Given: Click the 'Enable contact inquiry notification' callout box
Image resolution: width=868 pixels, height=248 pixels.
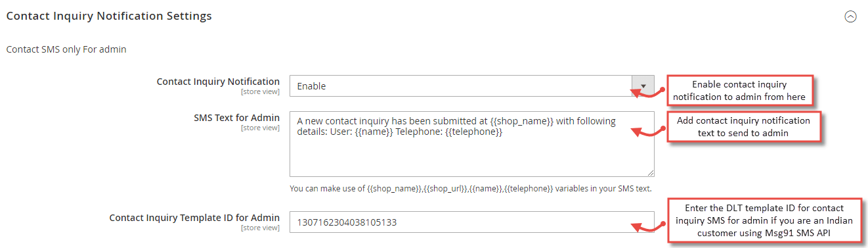Looking at the screenshot, I should coord(739,91).
